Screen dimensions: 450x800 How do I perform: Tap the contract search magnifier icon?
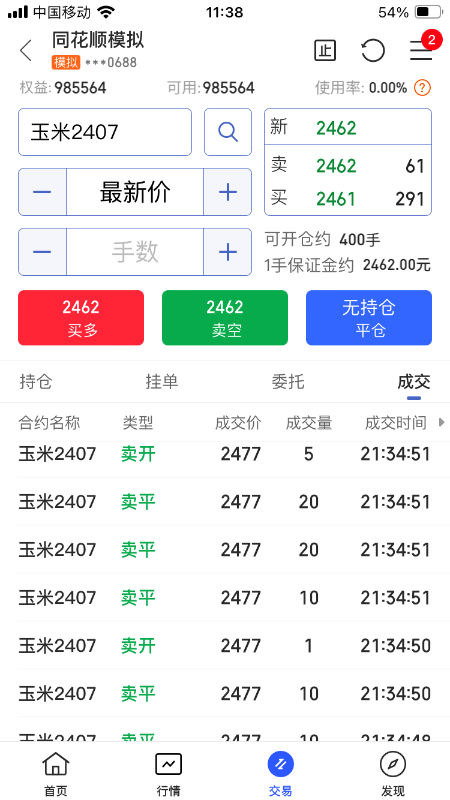pos(228,132)
